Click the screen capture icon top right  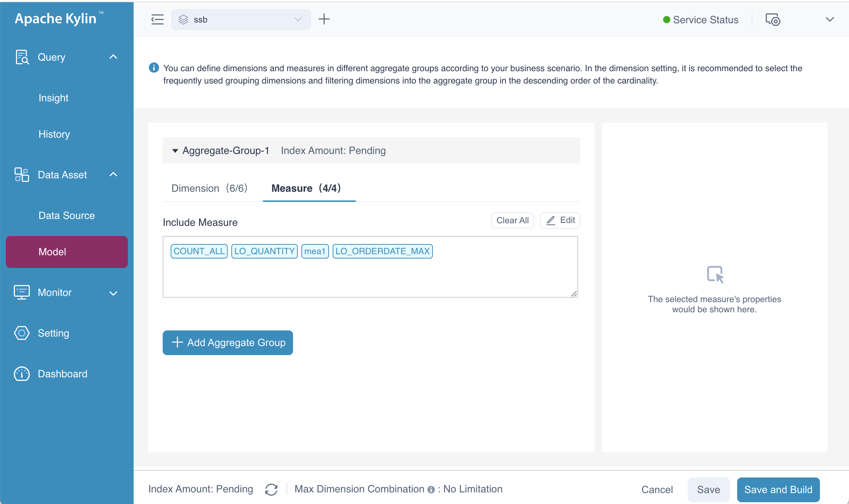(773, 20)
